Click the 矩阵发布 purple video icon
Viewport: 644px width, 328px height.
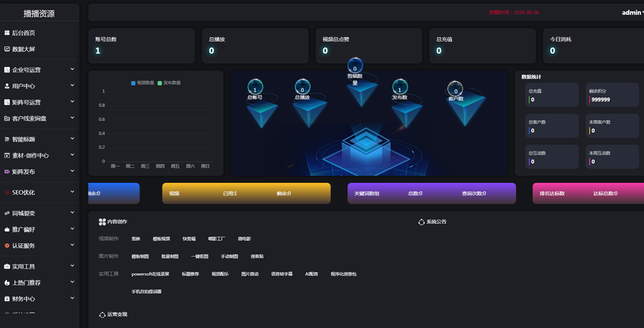pos(7,172)
